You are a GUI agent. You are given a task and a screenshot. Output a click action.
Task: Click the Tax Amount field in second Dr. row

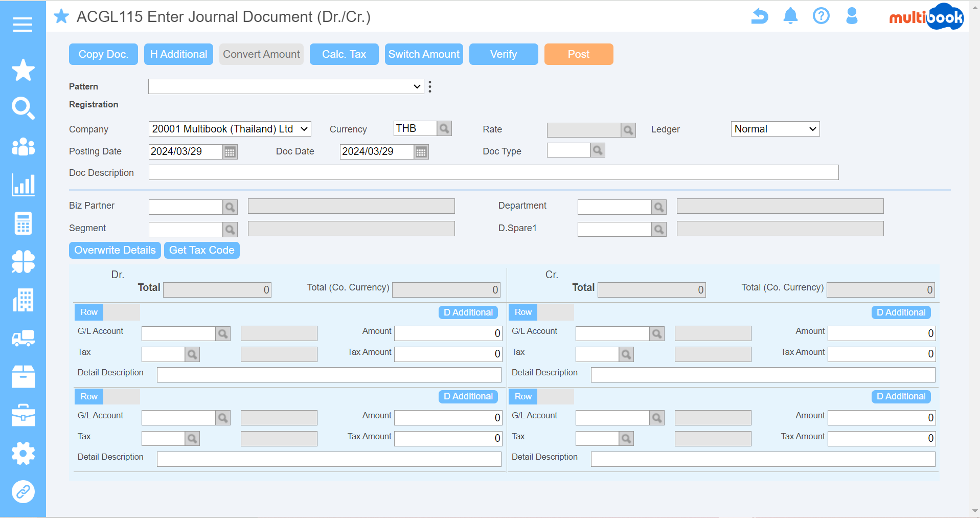(448, 438)
